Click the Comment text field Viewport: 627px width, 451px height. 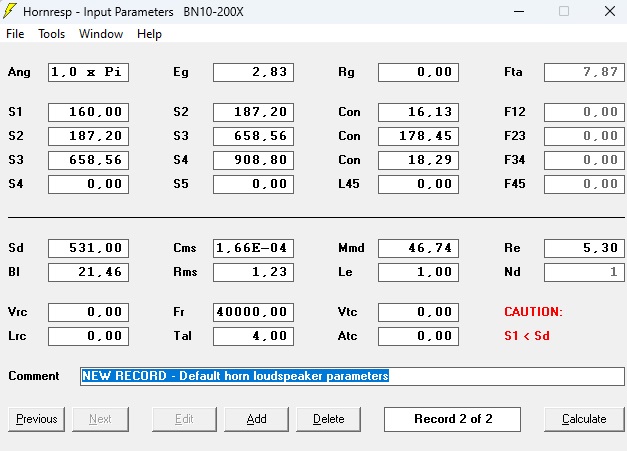click(352, 376)
